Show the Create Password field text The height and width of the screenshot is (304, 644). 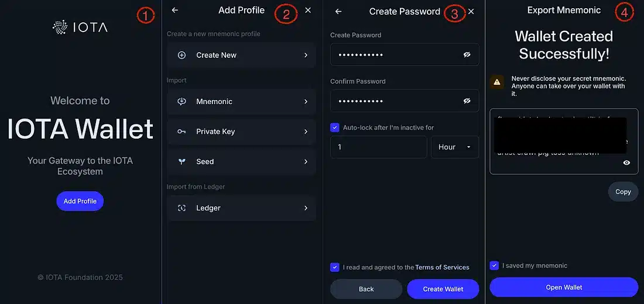467,54
